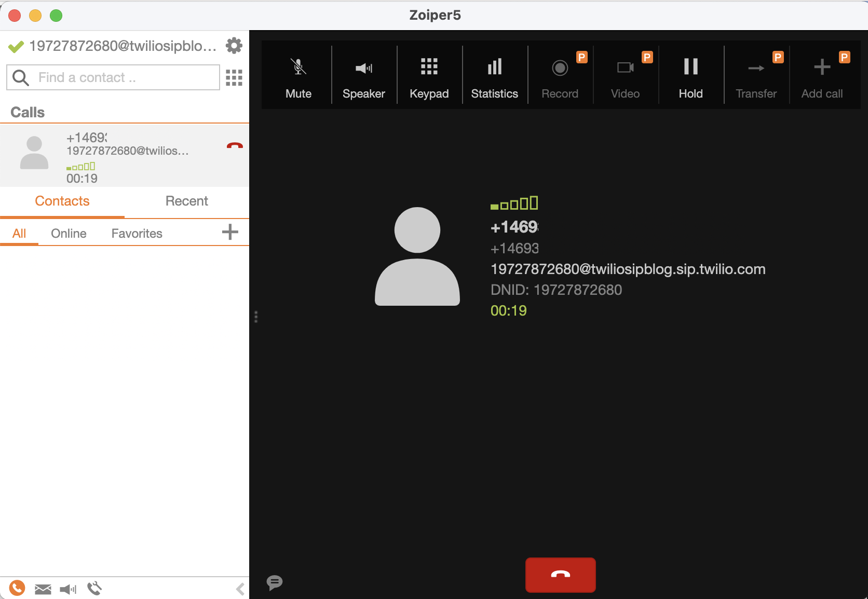Click the panel divider handle dots
The image size is (868, 599).
256,317
